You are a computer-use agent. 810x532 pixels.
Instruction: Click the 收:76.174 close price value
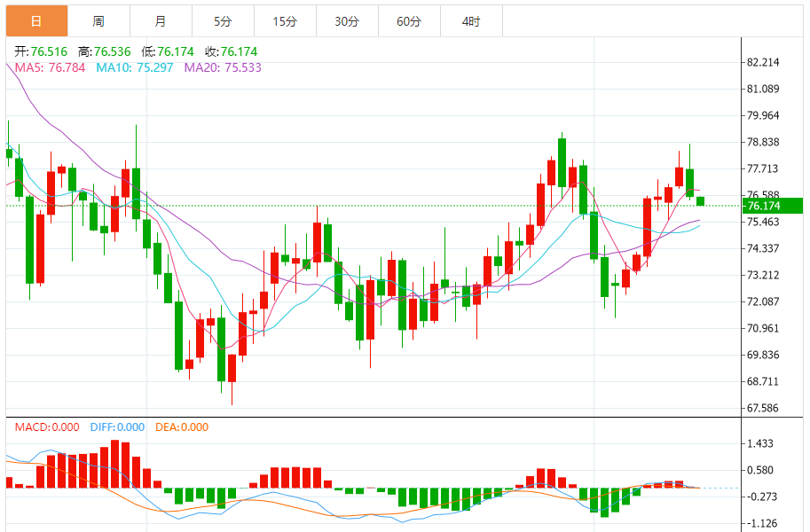click(x=231, y=51)
